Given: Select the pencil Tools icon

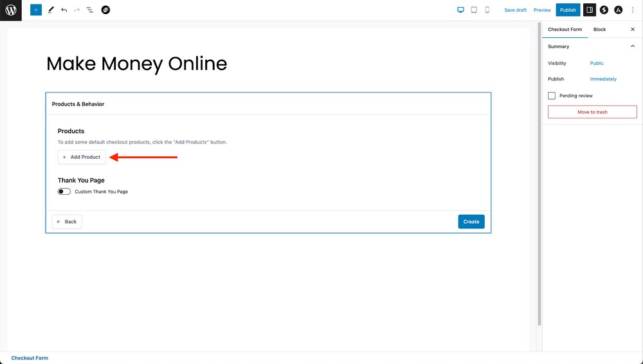Looking at the screenshot, I should pos(51,10).
